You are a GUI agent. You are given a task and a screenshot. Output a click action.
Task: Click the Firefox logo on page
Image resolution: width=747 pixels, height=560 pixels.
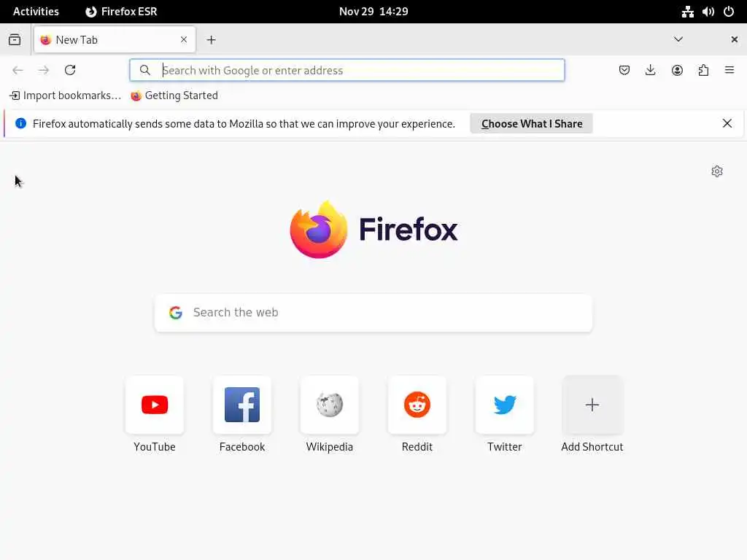pyautogui.click(x=373, y=230)
